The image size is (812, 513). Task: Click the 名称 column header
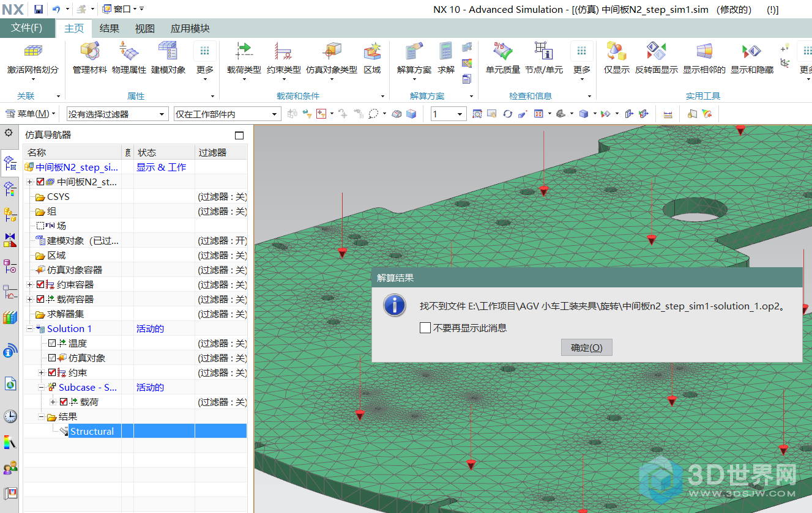pos(73,152)
